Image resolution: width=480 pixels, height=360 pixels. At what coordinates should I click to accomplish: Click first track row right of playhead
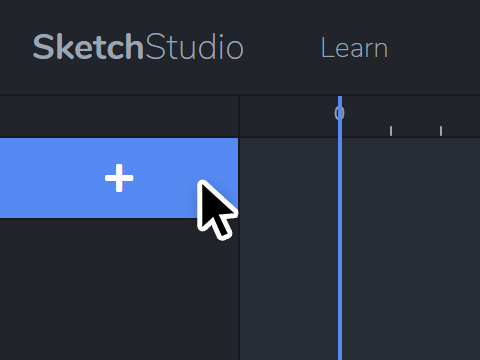tap(411, 178)
